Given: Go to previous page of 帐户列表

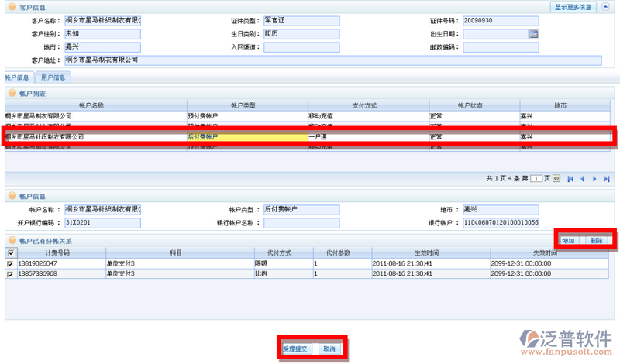Looking at the screenshot, I should [582, 179].
